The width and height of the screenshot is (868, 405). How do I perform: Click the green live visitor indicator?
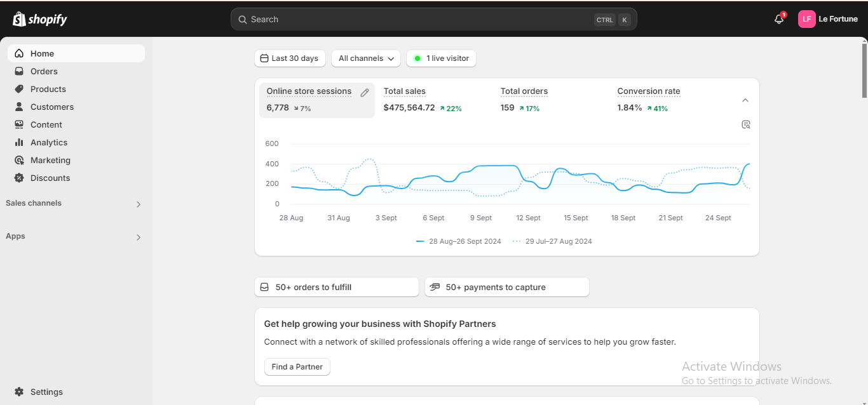click(x=417, y=58)
